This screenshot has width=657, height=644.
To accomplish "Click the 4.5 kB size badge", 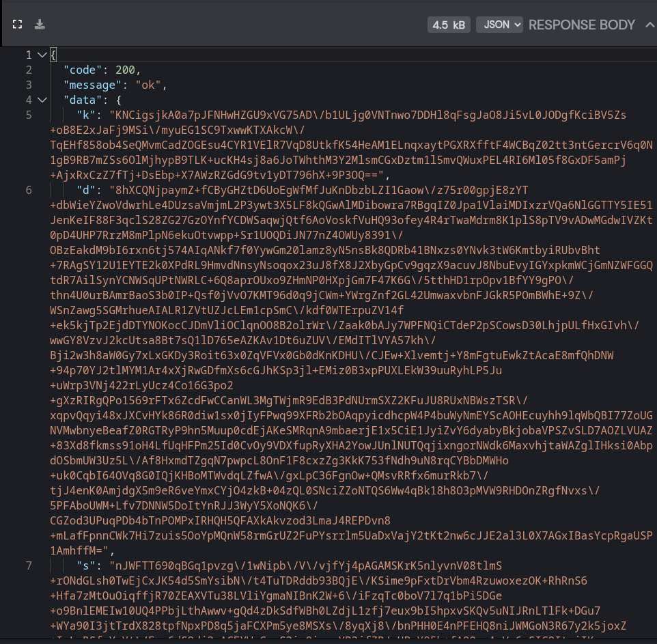I will click(449, 25).
